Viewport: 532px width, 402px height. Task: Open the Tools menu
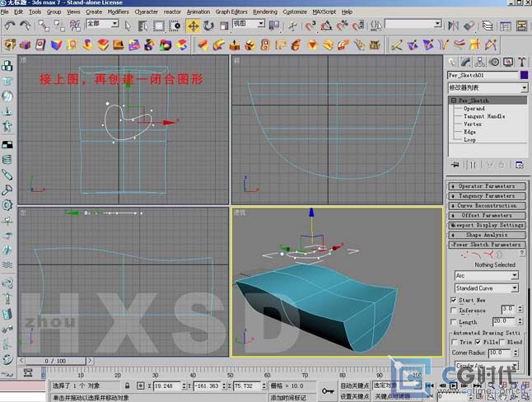[x=35, y=12]
